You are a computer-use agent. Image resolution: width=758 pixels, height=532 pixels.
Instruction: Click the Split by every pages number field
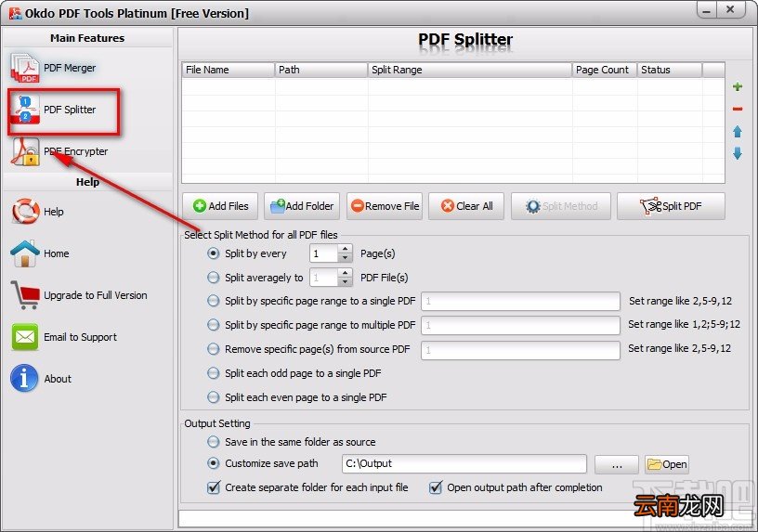click(x=324, y=253)
